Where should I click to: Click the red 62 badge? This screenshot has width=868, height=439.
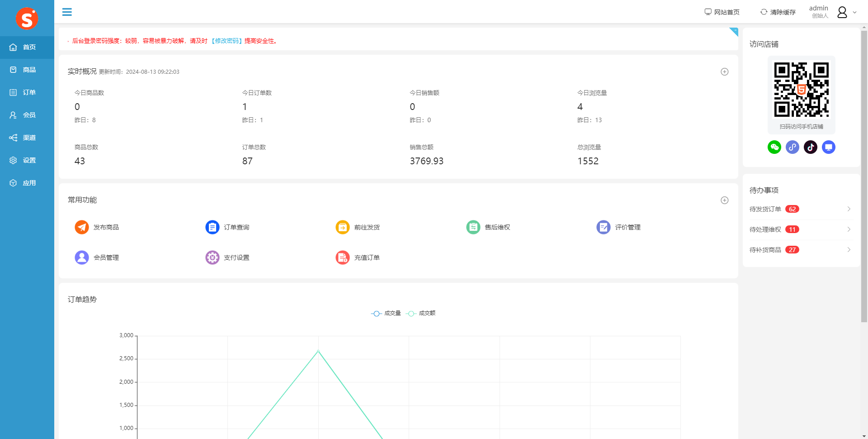[792, 209]
